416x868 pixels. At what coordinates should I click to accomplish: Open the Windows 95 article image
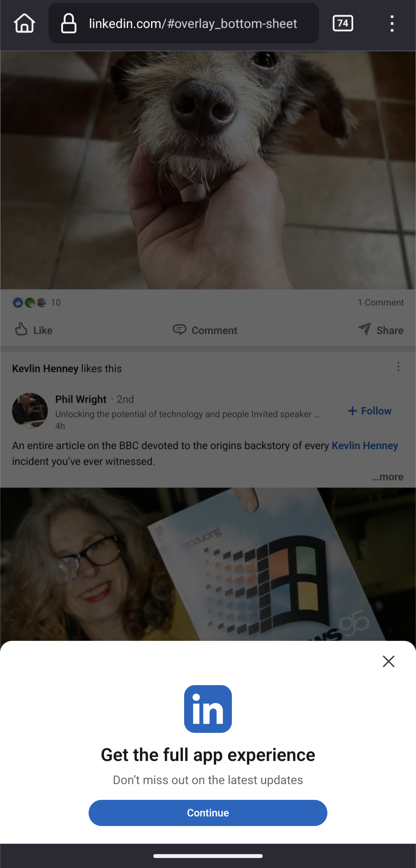(x=208, y=564)
